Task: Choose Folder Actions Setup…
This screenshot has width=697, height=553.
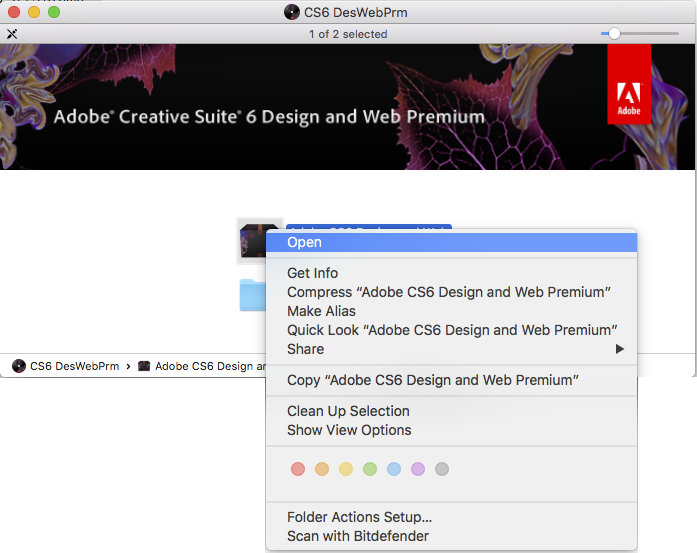Action: click(451, 517)
